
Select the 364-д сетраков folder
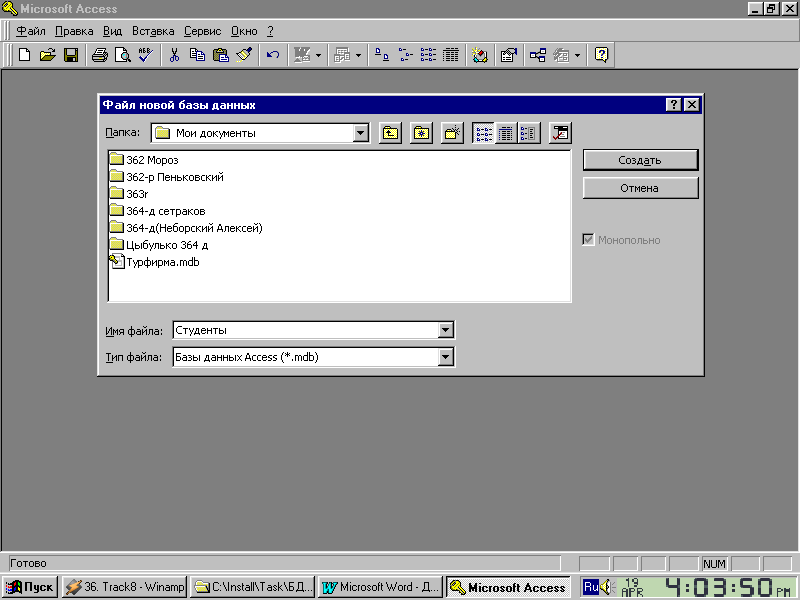(157, 211)
